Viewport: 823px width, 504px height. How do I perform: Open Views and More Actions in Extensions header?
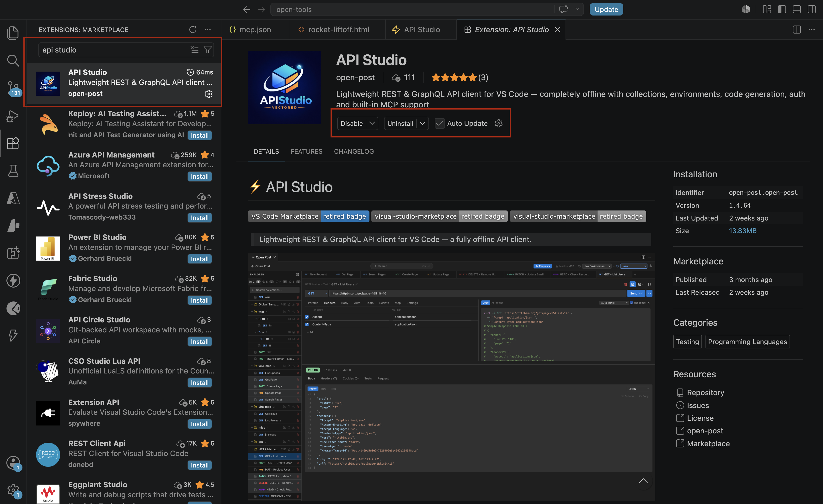coord(208,29)
